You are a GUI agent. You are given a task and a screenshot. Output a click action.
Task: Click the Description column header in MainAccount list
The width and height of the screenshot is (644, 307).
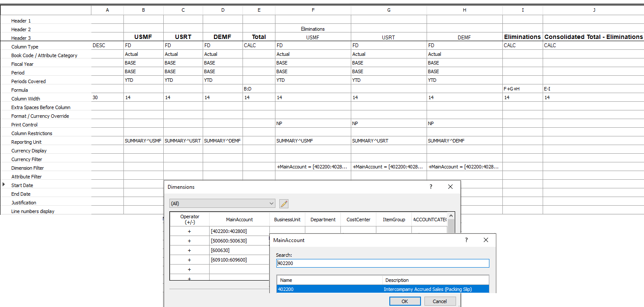click(436, 280)
